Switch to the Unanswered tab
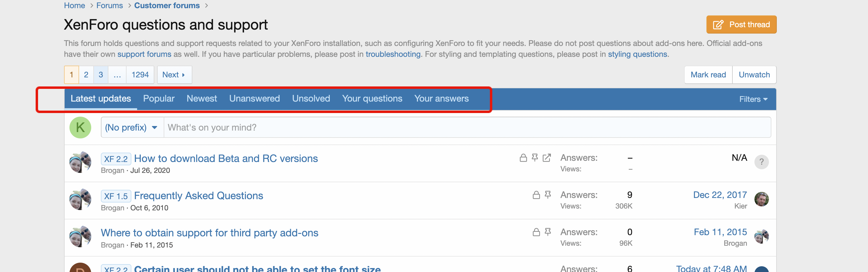This screenshot has width=868, height=272. (x=254, y=99)
